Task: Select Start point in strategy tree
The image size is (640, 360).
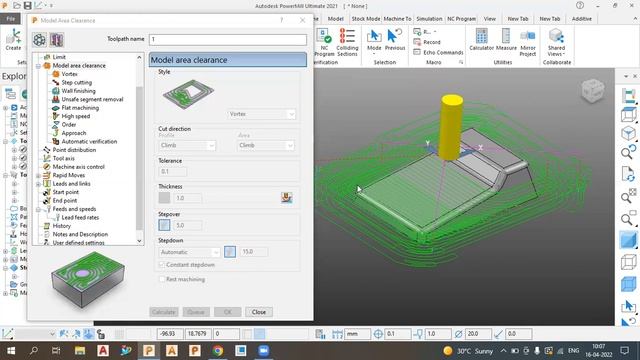Action: tap(65, 192)
